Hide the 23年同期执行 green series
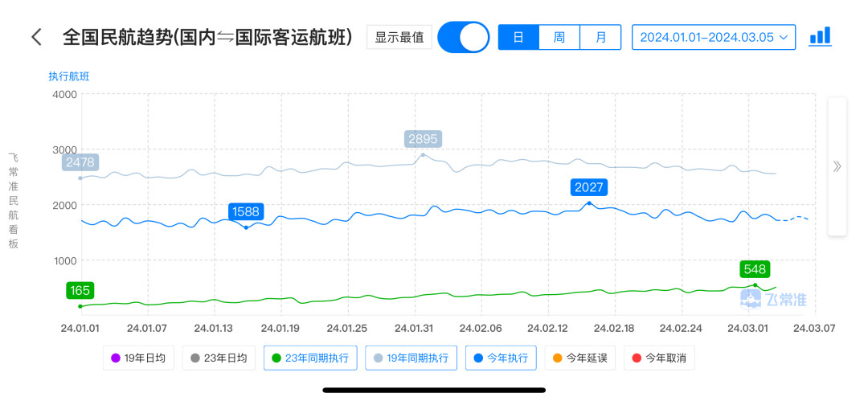This screenshot has height=401, width=868. tap(310, 358)
